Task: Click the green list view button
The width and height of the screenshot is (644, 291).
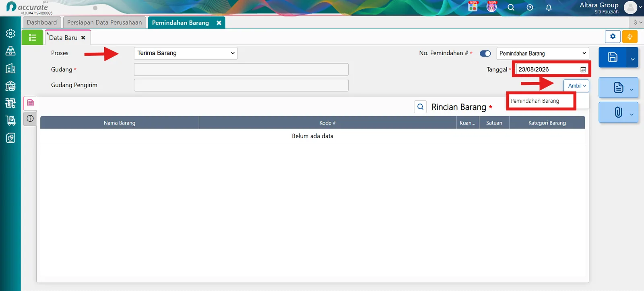Action: coord(32,37)
